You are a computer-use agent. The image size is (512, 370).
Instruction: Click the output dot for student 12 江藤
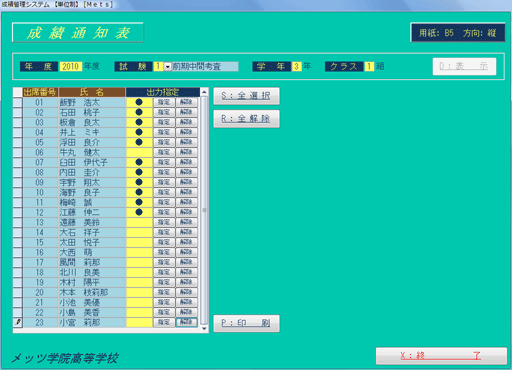click(x=139, y=212)
